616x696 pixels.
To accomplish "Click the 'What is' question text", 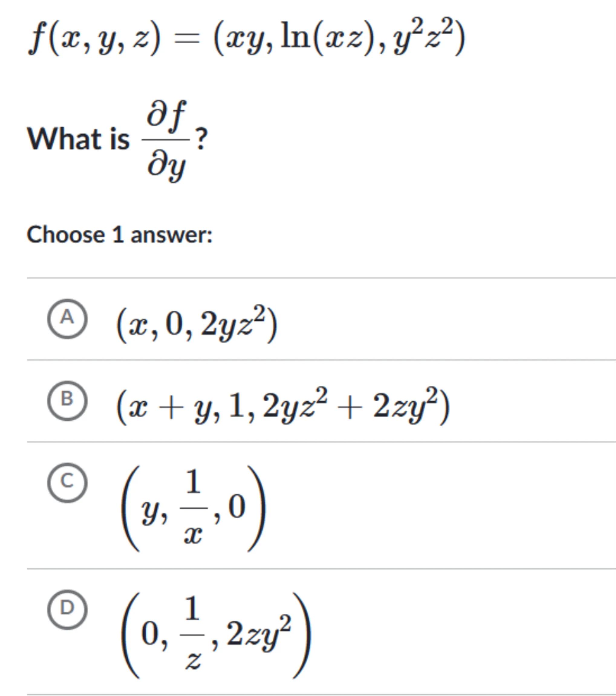I will tap(79, 140).
